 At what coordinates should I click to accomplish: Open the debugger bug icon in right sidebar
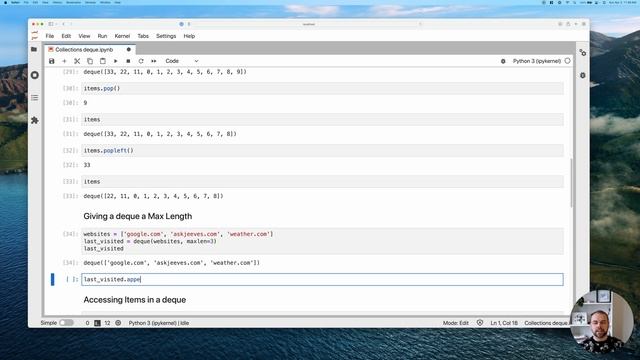583,76
